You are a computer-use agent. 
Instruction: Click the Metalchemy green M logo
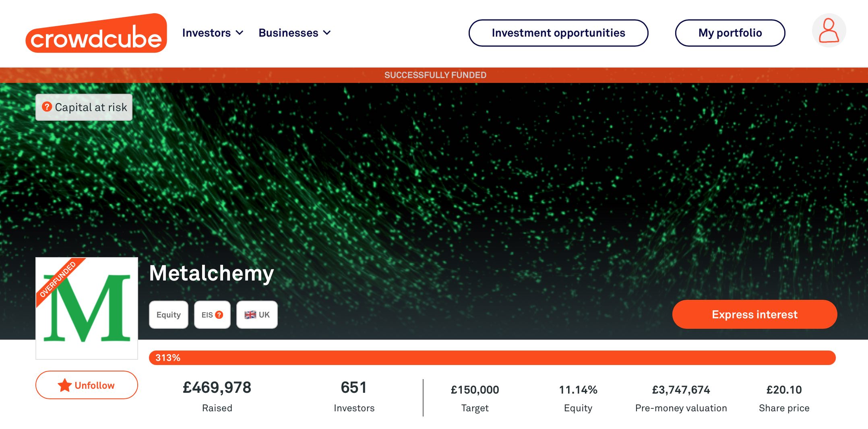[x=87, y=308]
